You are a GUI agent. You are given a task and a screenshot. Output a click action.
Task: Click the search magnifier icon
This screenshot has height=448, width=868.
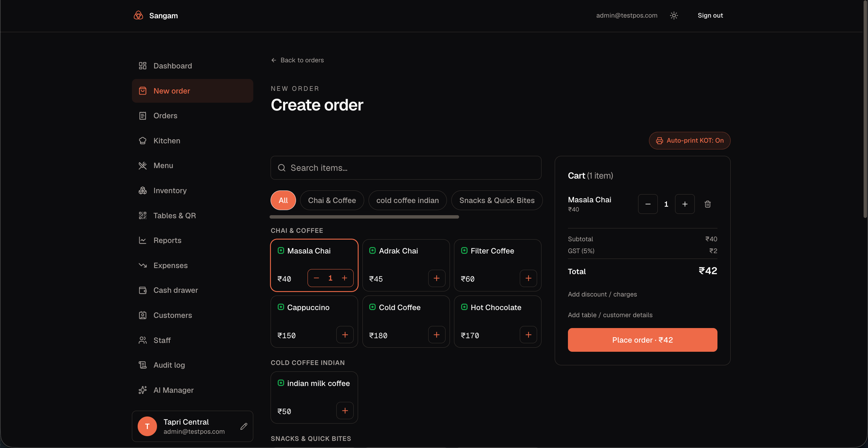point(281,168)
